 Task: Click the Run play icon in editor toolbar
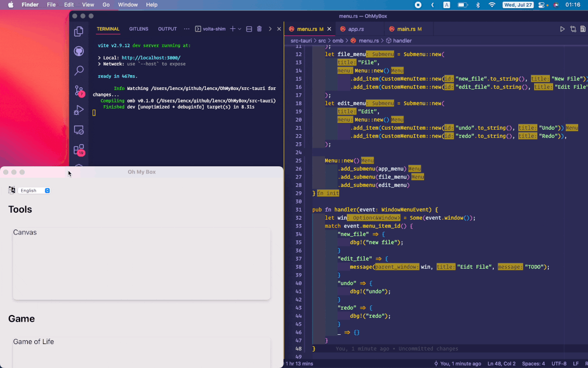coord(562,29)
